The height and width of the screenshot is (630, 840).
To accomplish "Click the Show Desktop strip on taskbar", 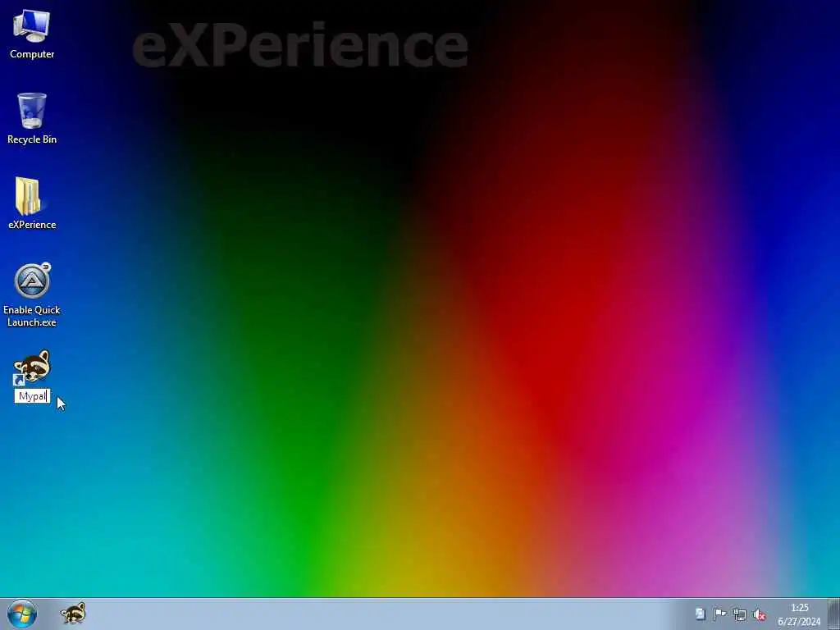I will click(x=833, y=614).
